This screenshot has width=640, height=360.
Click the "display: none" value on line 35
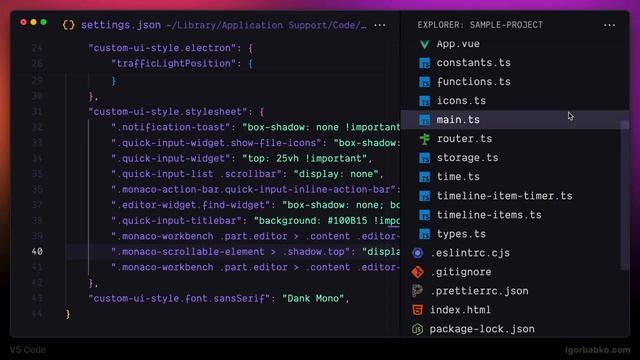tap(336, 174)
